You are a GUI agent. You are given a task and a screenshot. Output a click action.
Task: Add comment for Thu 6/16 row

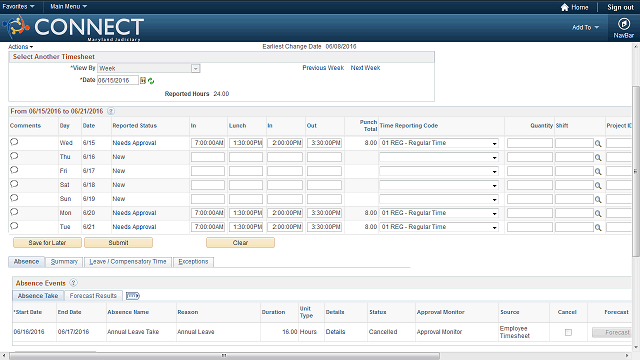14,156
